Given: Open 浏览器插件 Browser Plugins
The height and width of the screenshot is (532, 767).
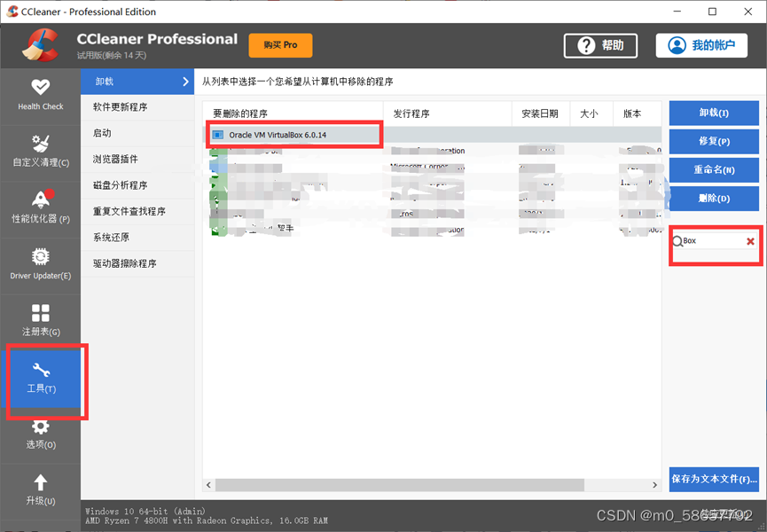Looking at the screenshot, I should [x=137, y=160].
